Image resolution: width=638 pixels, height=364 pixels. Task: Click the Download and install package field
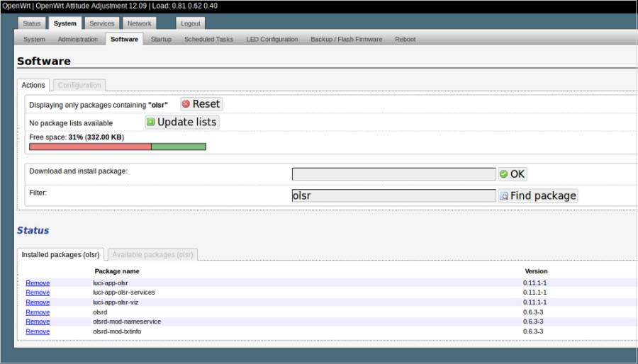[x=393, y=174]
